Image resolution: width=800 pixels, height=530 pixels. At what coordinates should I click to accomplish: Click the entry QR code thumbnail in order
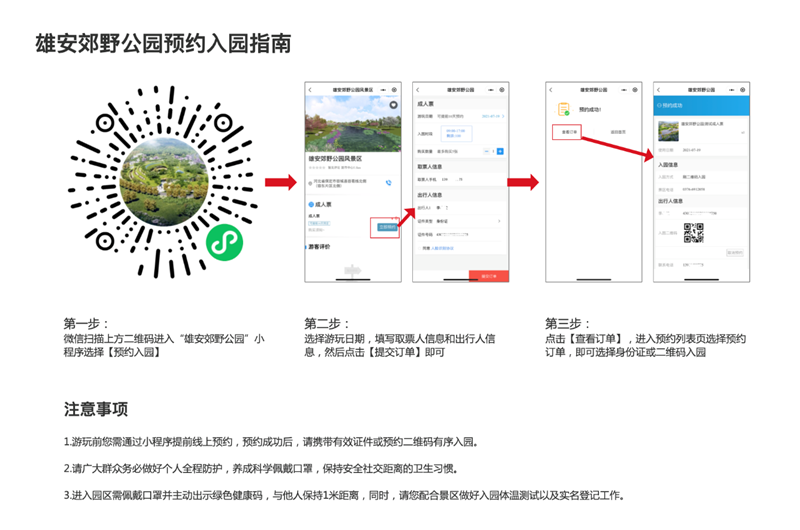coord(693,233)
